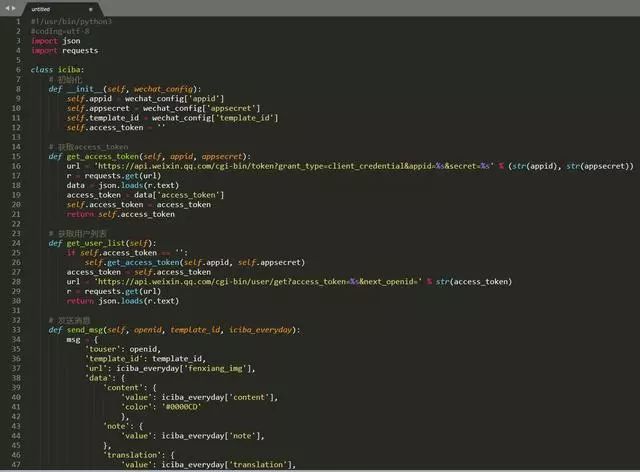Click 'def get_access_token' definition line
640x472 pixels.
tap(150, 156)
